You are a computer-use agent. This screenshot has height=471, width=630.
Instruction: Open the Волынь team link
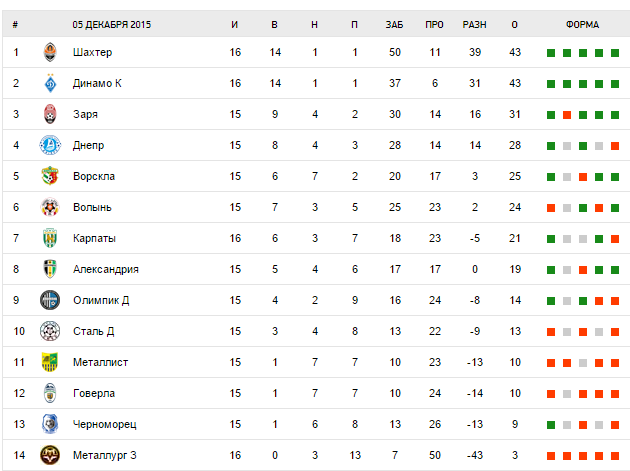tap(92, 207)
